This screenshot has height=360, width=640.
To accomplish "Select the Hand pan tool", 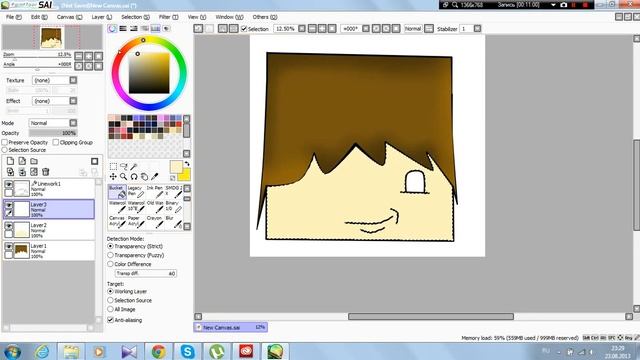I will [x=144, y=177].
